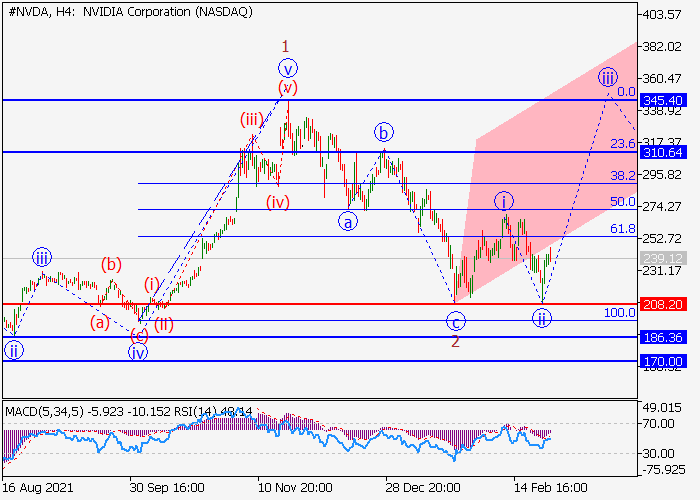Select the 10 Nov 20:00 time label
Image resolution: width=700 pixels, height=500 pixels.
295,487
